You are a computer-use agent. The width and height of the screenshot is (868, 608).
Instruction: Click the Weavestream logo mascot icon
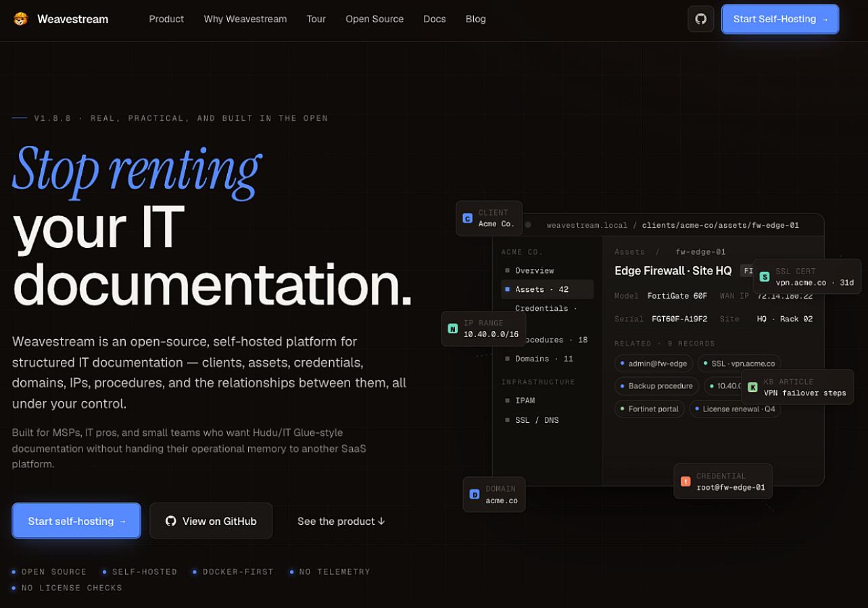click(x=20, y=19)
